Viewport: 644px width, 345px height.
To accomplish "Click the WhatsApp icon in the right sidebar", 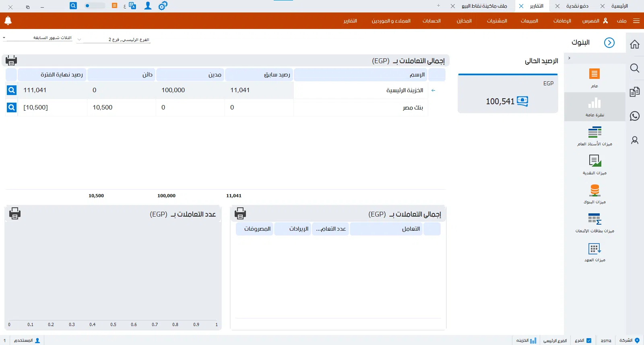I will [x=635, y=116].
